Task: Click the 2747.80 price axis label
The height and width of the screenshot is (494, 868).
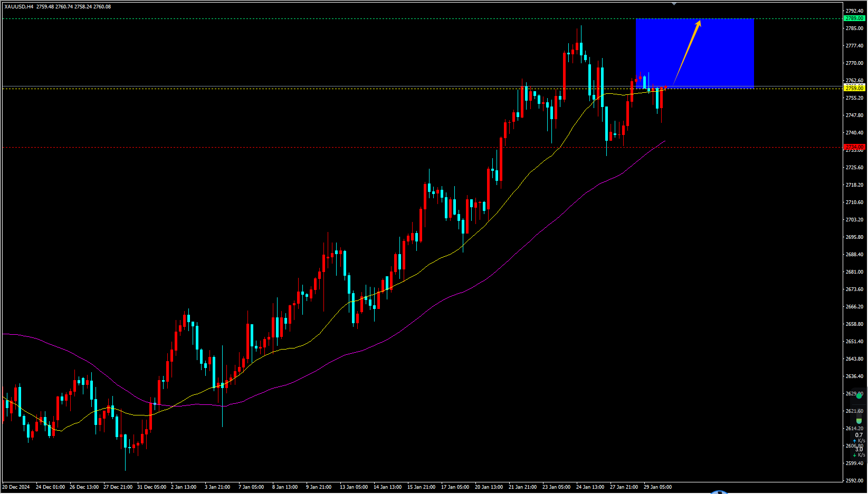Action: click(x=854, y=115)
